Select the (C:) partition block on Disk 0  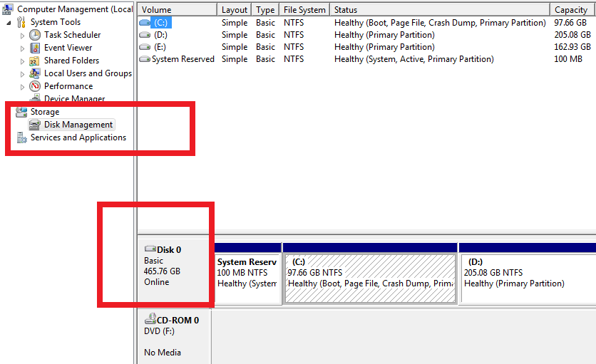click(x=370, y=274)
